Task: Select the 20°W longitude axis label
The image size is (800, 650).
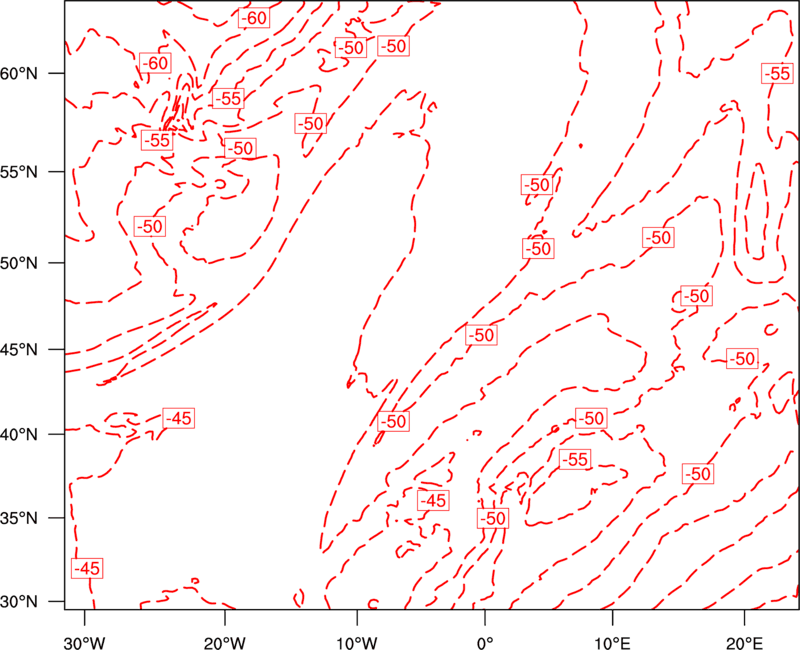Action: 224,642
